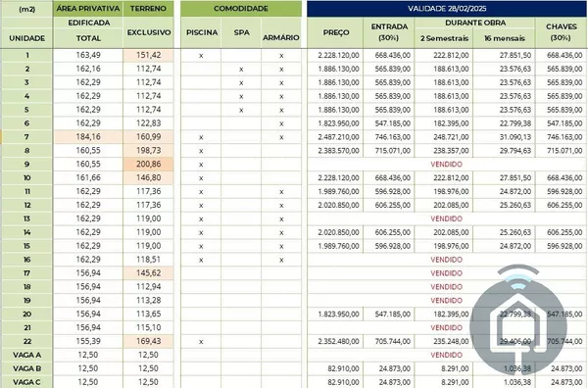Click the highlighted 184,16 cell
This screenshot has width=588, height=388.
point(88,137)
